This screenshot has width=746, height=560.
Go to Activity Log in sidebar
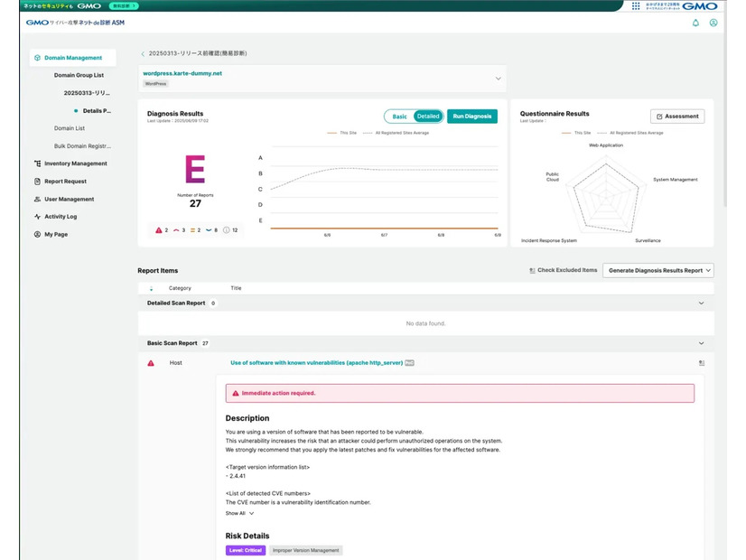61,217
